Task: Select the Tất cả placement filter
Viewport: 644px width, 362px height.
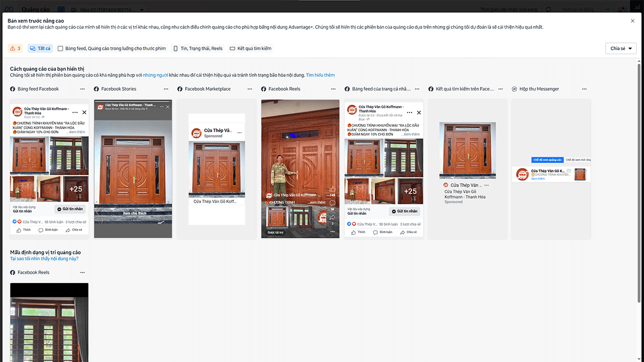Action: tap(40, 48)
